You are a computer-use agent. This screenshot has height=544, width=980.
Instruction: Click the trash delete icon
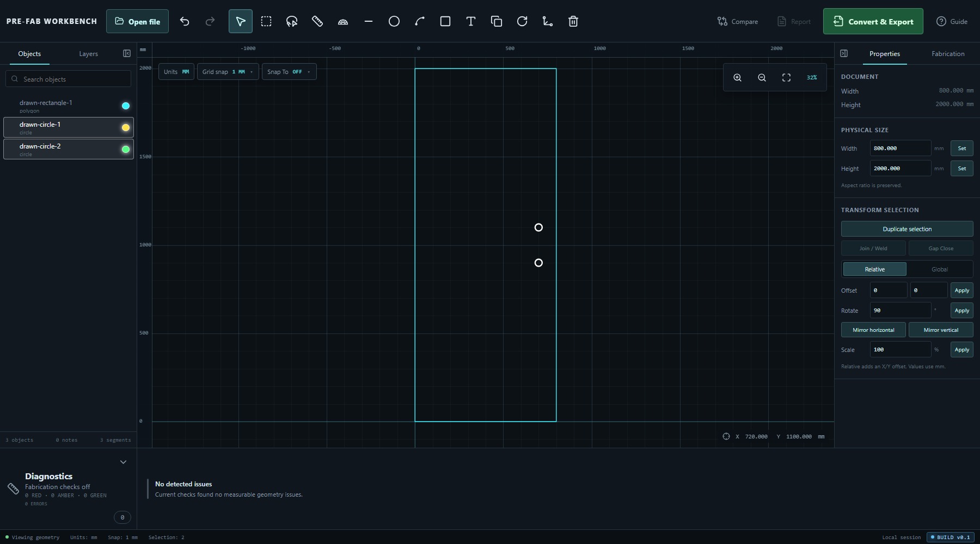(573, 21)
